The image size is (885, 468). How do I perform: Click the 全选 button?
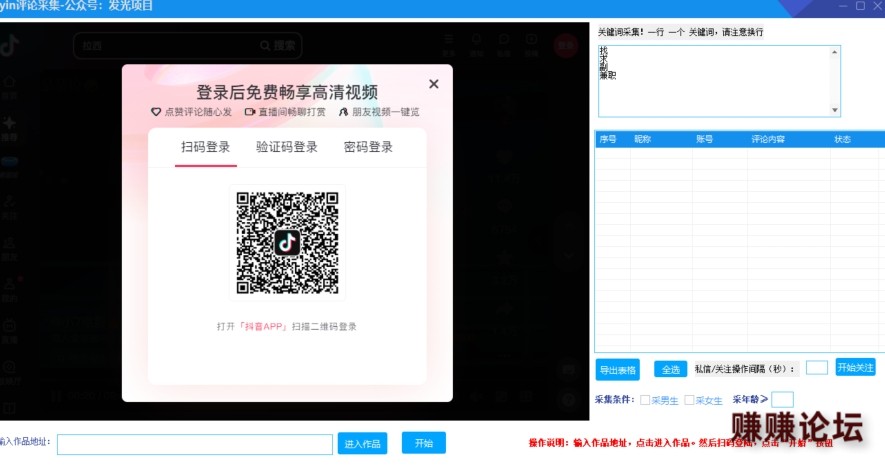click(671, 370)
